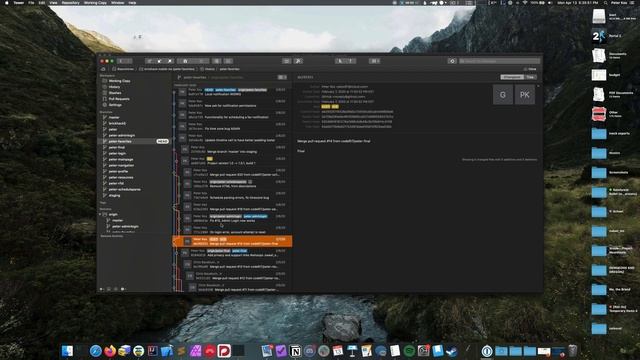
Task: Click the Save Stash toolbar icon
Action: [185, 61]
